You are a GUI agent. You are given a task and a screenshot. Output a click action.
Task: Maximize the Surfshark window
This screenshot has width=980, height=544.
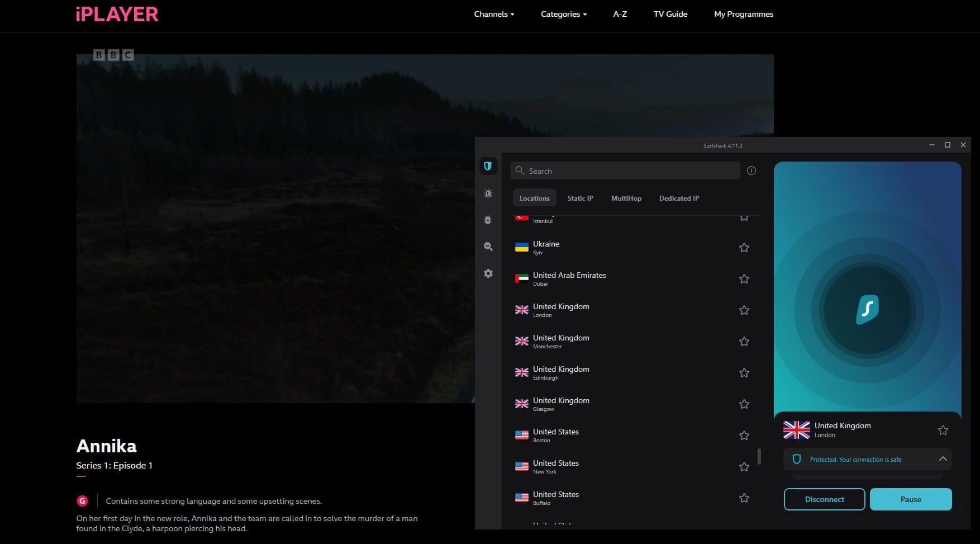(947, 145)
